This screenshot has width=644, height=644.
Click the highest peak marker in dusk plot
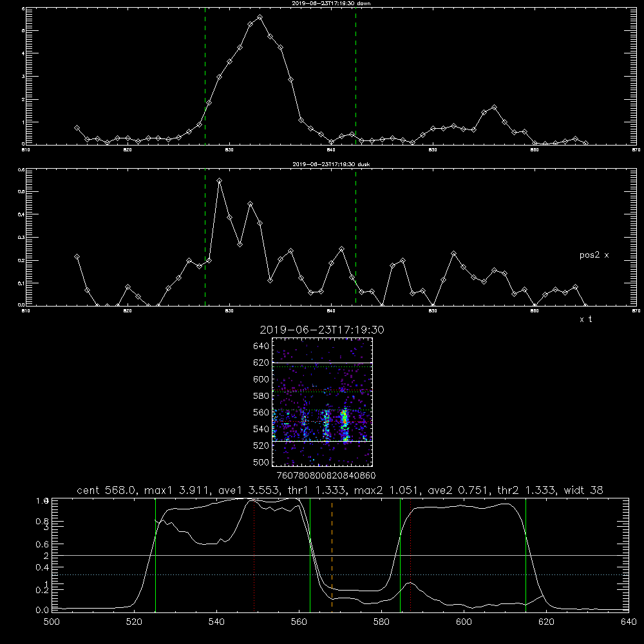click(220, 180)
